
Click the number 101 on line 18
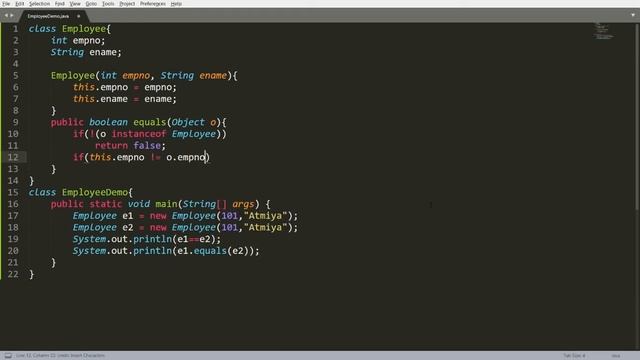(x=229, y=227)
